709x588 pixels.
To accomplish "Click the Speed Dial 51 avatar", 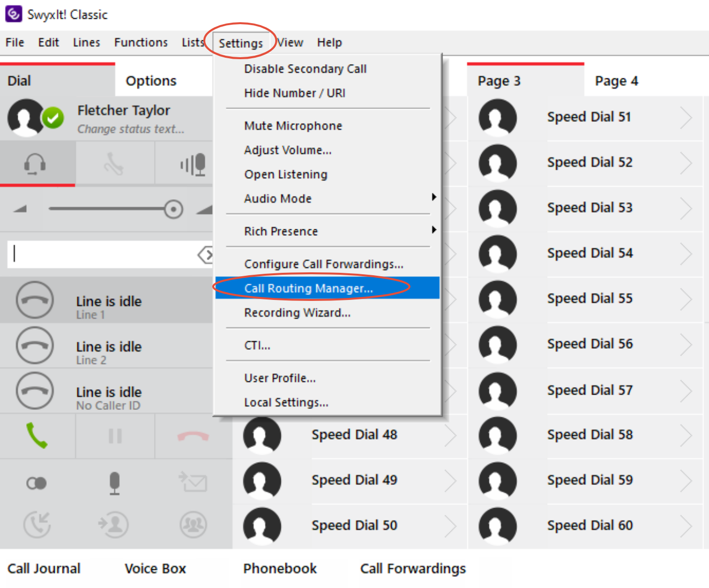I will [x=498, y=117].
